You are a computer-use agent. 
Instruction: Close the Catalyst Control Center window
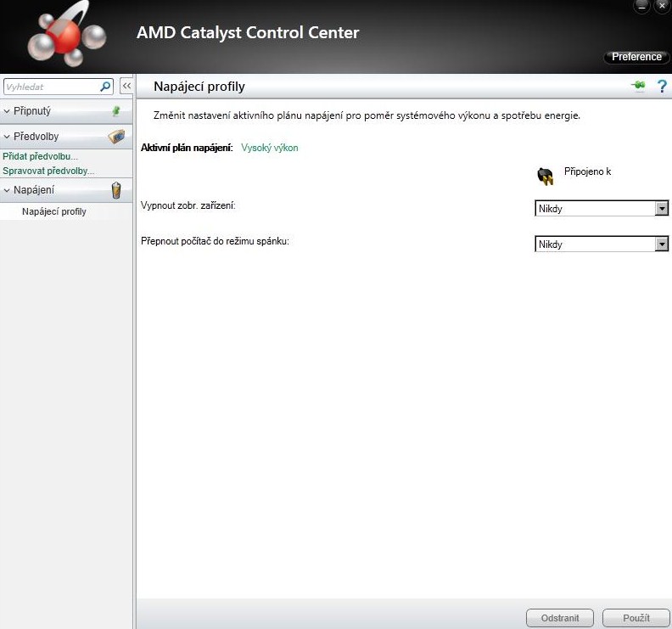click(662, 6)
